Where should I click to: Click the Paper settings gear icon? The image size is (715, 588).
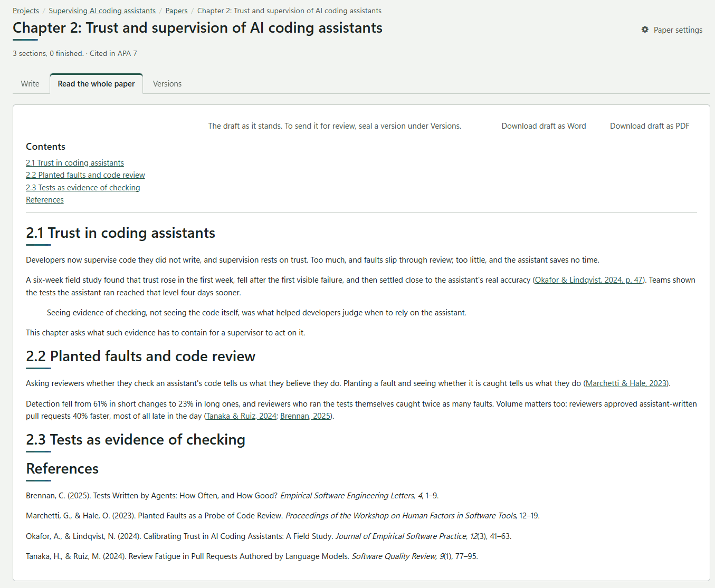[645, 30]
